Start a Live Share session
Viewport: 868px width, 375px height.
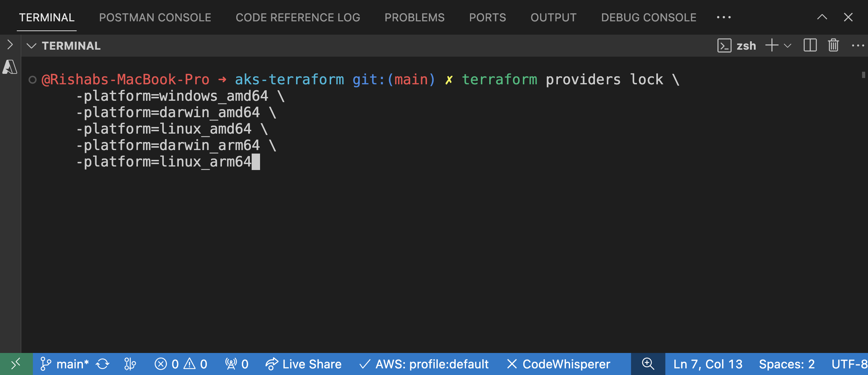pos(303,364)
